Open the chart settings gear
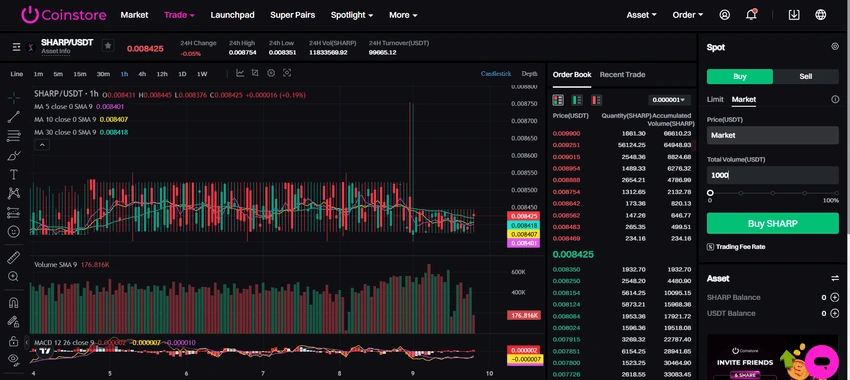The width and height of the screenshot is (850, 380). coord(271,73)
